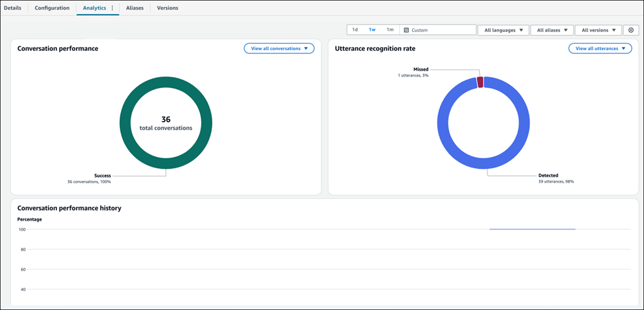
Task: Open the settings gear in the filter bar
Action: point(630,30)
